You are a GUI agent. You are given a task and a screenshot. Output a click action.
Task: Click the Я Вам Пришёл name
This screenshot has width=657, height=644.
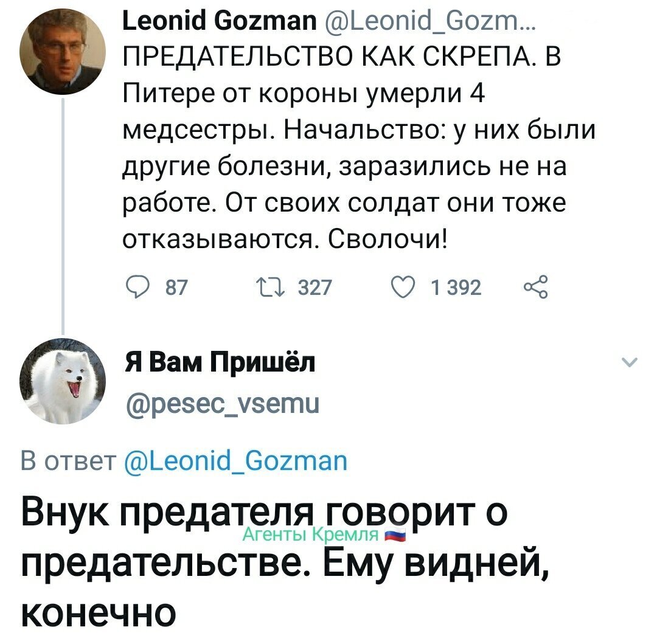point(220,362)
